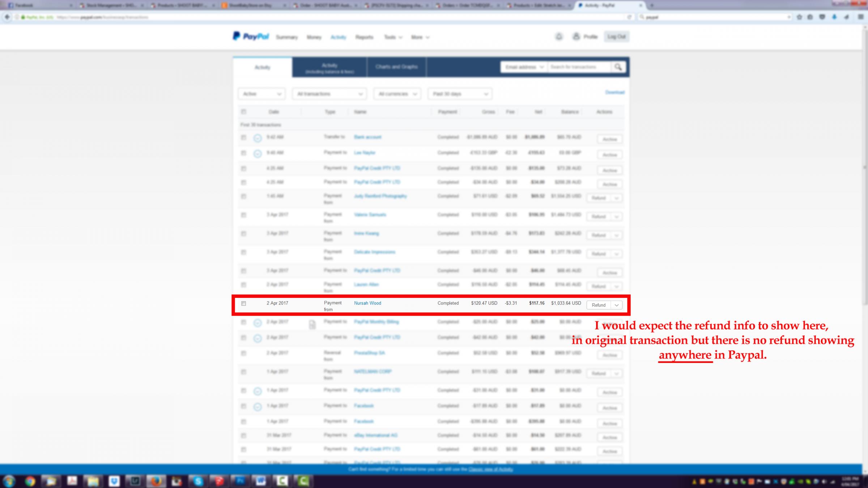Switch to Activity including balance & fees tab
This screenshot has width=868, height=488.
(329, 68)
